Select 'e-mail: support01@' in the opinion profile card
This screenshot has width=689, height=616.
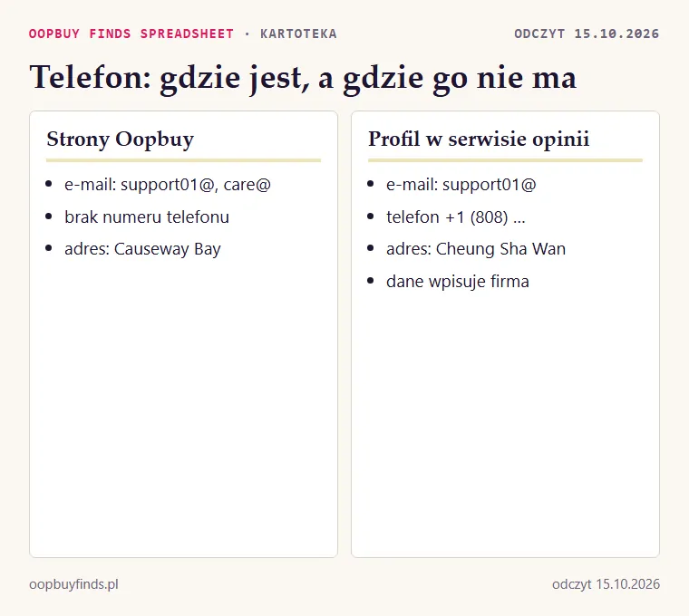point(461,185)
